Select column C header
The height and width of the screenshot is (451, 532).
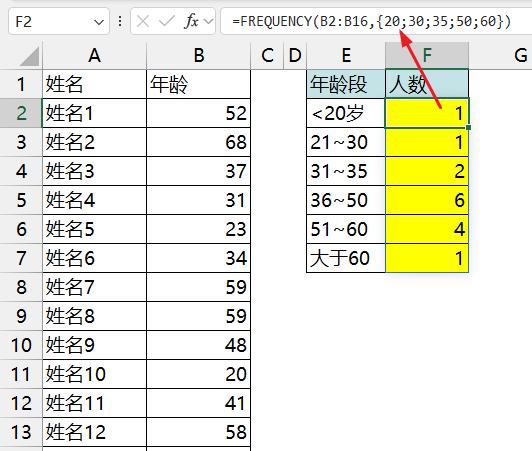tap(267, 55)
